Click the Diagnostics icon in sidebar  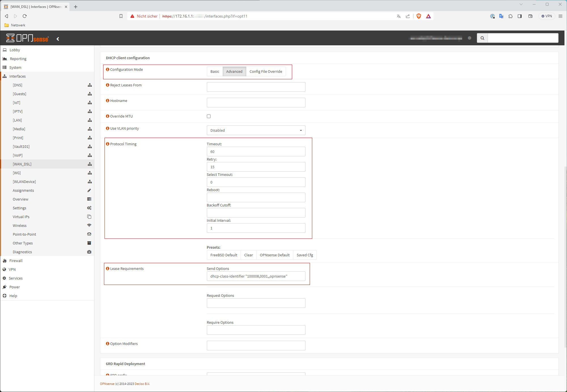click(89, 252)
